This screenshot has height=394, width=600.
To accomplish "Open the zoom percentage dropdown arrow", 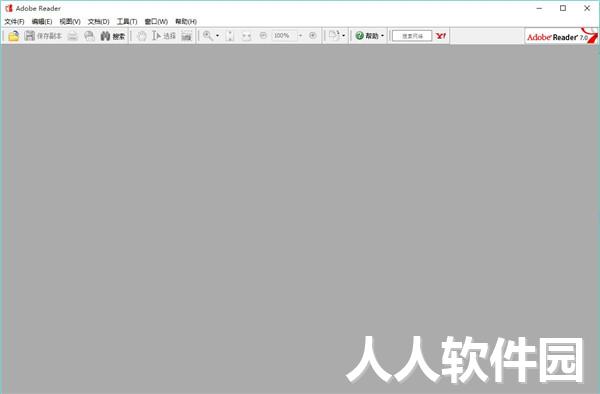I will coord(300,36).
